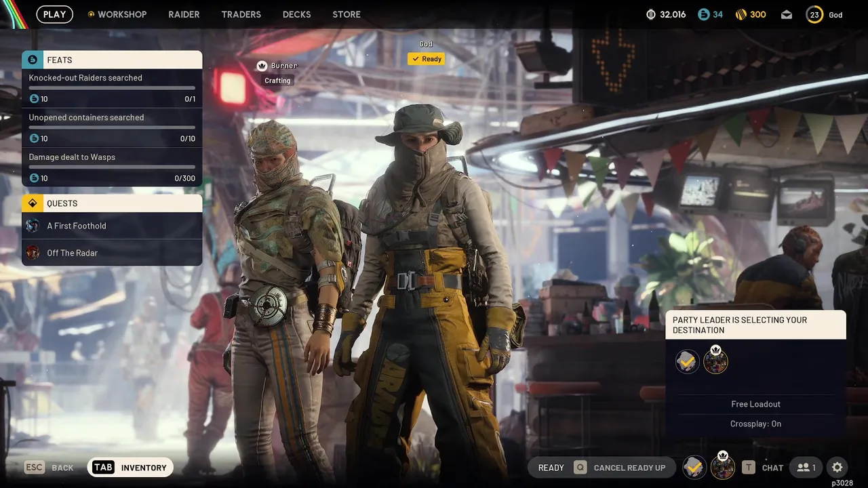Viewport: 868px width, 488px height.
Task: Open the God player profile name
Action: click(835, 15)
